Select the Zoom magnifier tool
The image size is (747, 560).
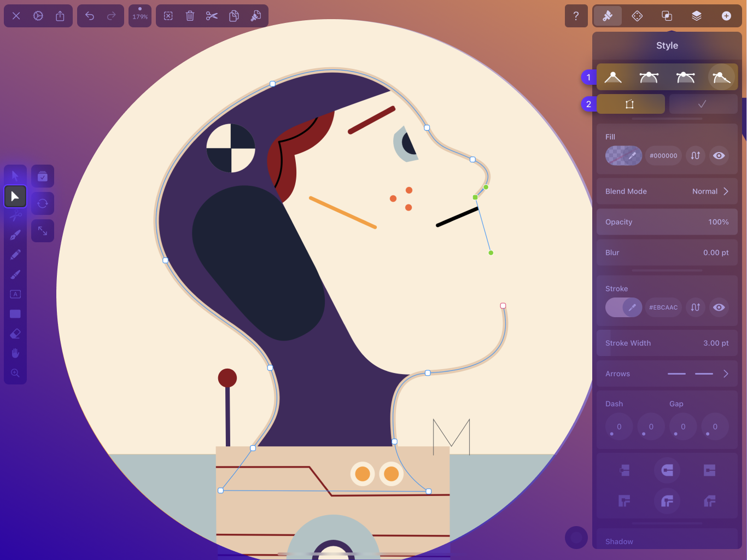coord(15,373)
